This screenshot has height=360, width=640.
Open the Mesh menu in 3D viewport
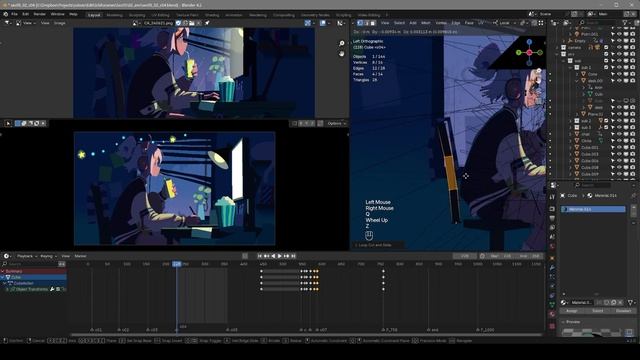click(426, 23)
